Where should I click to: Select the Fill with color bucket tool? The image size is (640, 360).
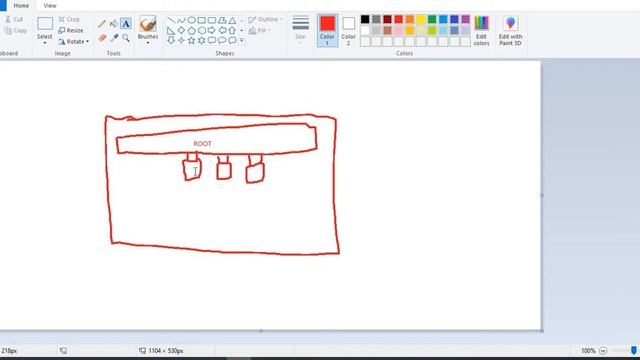[x=114, y=24]
